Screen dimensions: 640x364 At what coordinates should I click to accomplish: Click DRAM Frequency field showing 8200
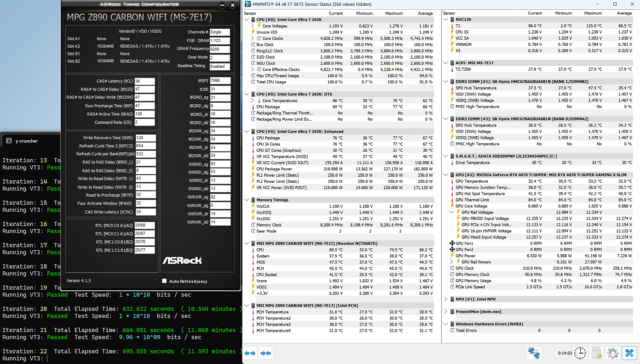tap(220, 49)
